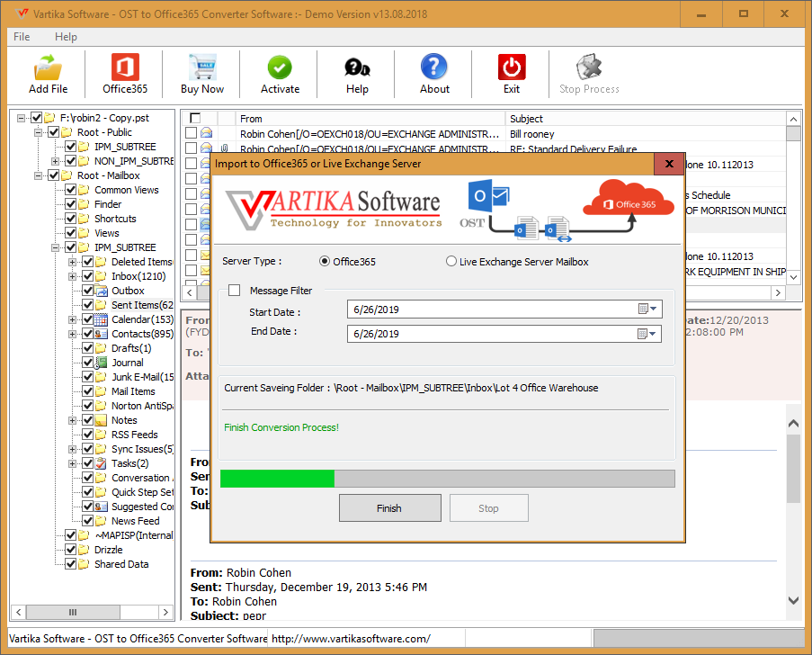
Task: Collapse the Root - Public node
Action: (39, 132)
